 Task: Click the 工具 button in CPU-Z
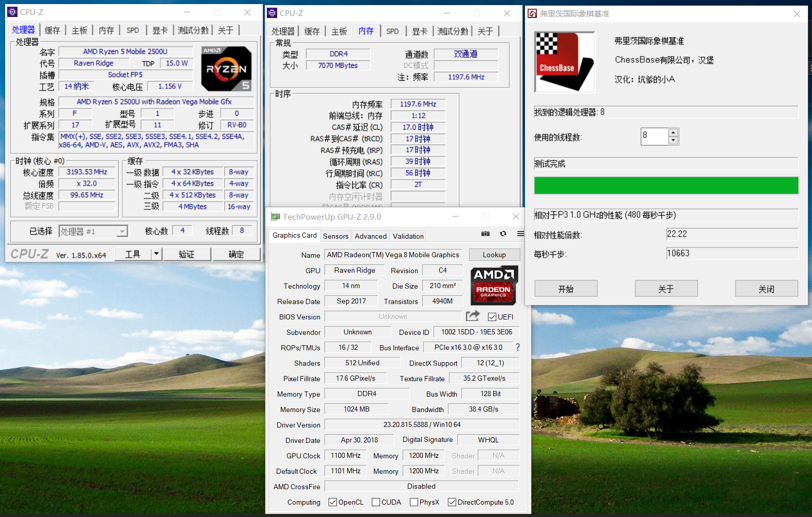(x=133, y=254)
